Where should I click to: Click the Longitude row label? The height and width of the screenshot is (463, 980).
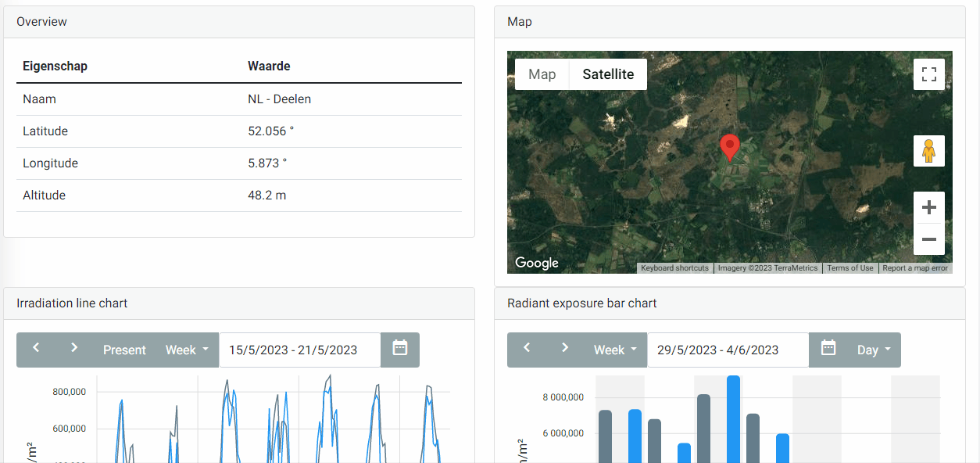click(50, 163)
